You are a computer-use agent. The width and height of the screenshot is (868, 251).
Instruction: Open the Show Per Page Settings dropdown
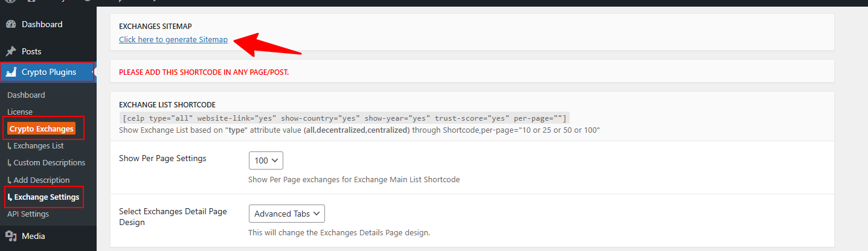click(x=266, y=160)
